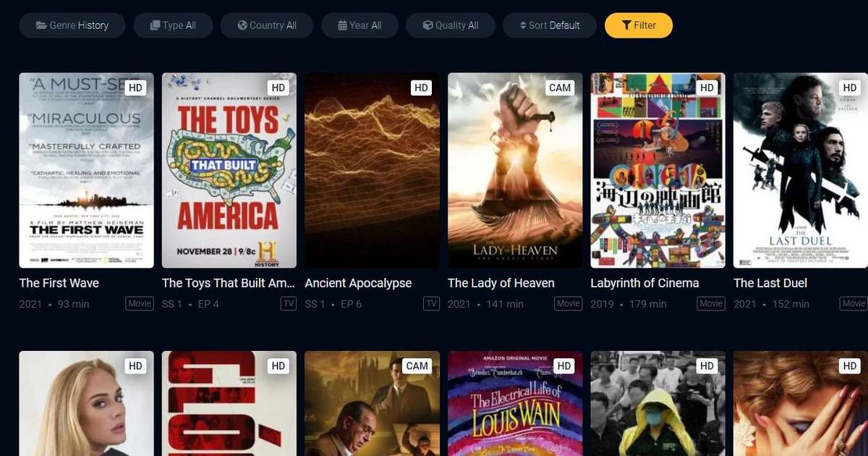
Task: Open the Genre History filter dropdown
Action: (x=72, y=25)
